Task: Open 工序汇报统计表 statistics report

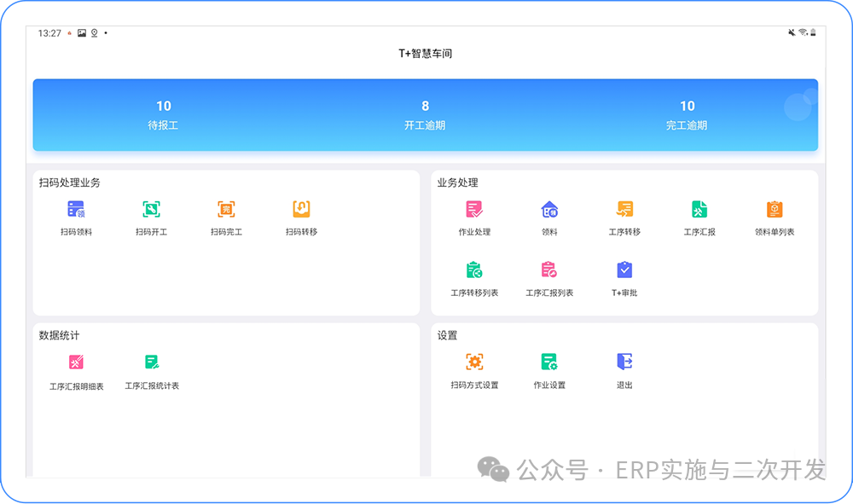Action: tap(152, 363)
